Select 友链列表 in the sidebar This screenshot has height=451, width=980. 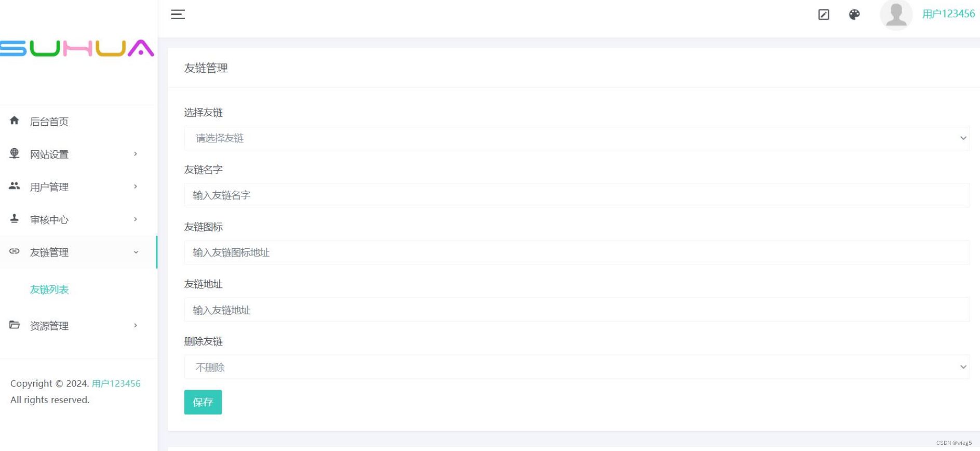tap(49, 289)
